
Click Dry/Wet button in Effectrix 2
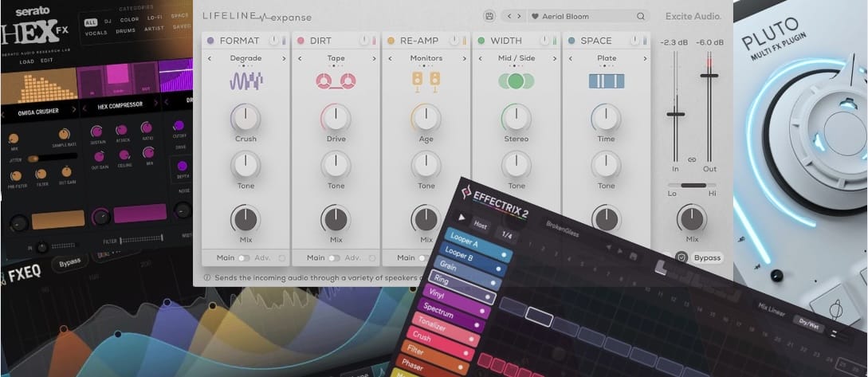[x=808, y=322]
